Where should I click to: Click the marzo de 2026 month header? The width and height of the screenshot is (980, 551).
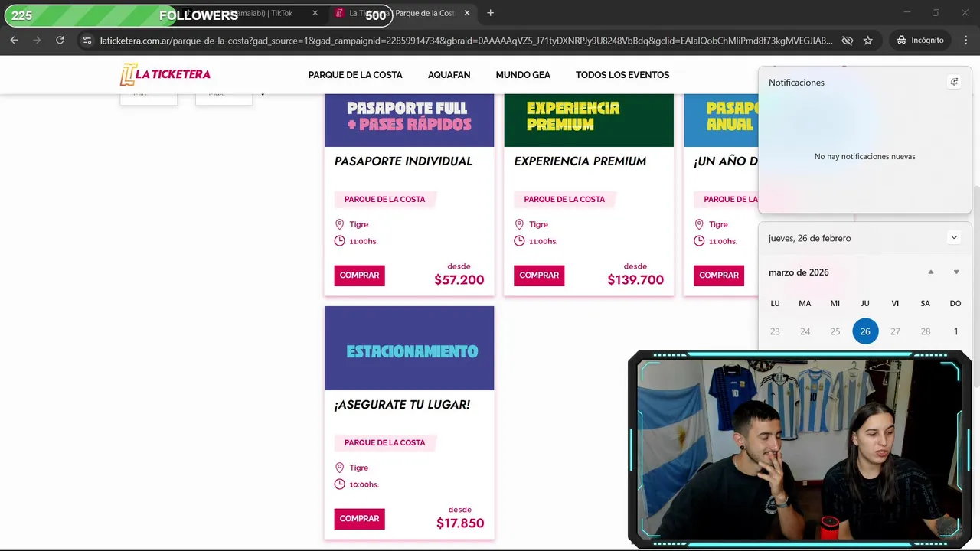click(799, 272)
